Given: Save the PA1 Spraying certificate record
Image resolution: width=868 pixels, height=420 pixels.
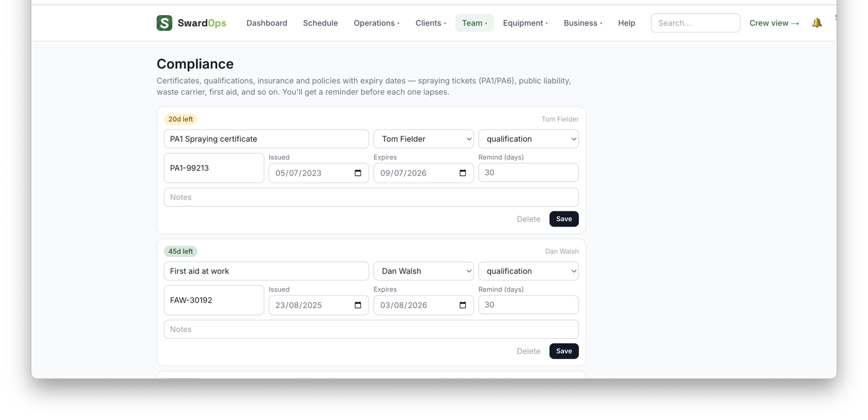Looking at the screenshot, I should click(x=564, y=219).
